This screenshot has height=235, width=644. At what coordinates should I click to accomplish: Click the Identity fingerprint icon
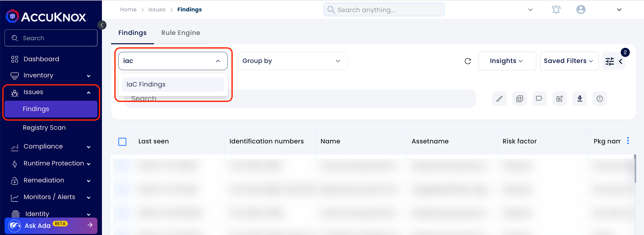[x=16, y=214]
